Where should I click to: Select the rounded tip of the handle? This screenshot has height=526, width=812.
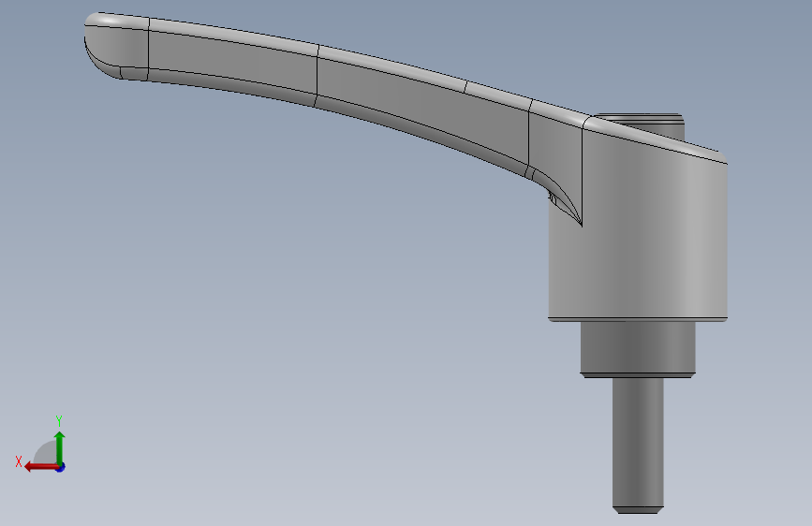[x=116, y=47]
